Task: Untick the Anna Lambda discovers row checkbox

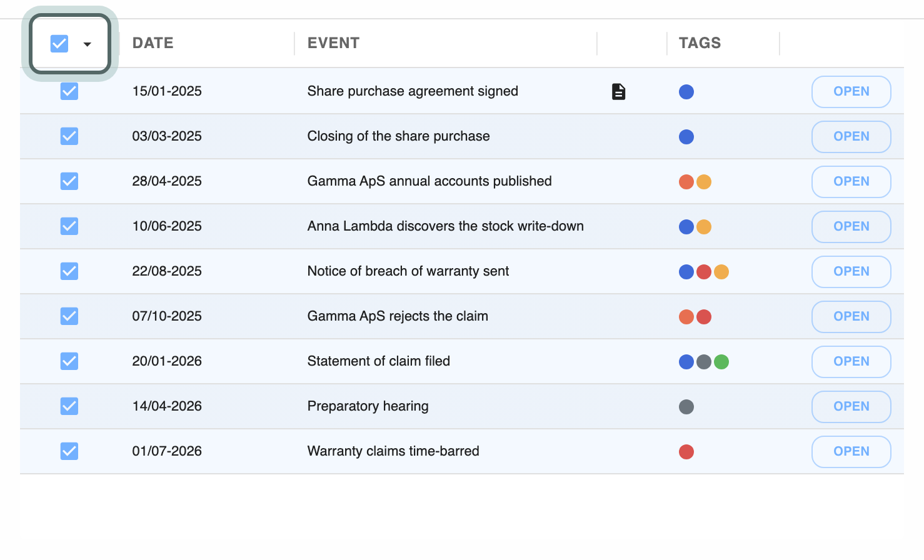Action: pos(69,226)
